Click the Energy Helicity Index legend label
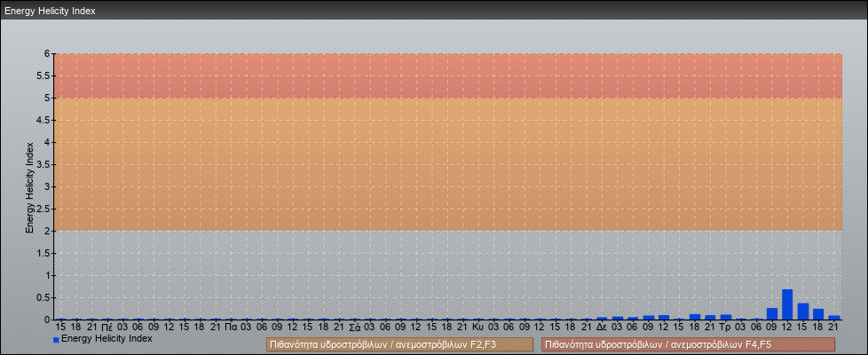Viewport: 868px width, 355px height. click(107, 338)
